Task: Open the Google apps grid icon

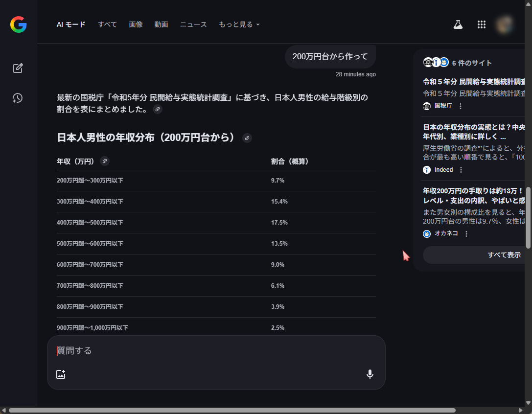Action: 481,24
